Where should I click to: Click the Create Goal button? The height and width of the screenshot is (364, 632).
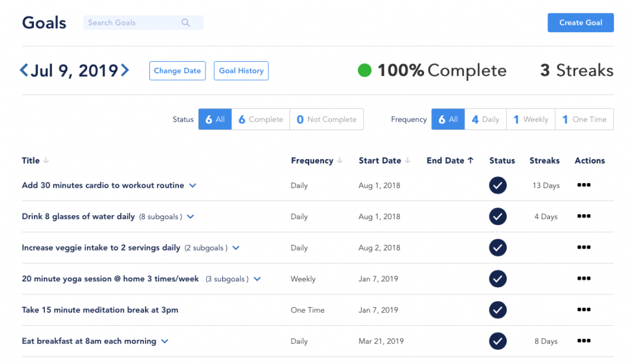pyautogui.click(x=580, y=23)
